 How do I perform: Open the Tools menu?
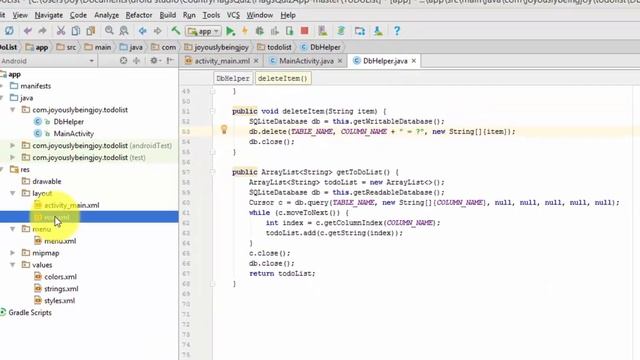click(x=211, y=15)
